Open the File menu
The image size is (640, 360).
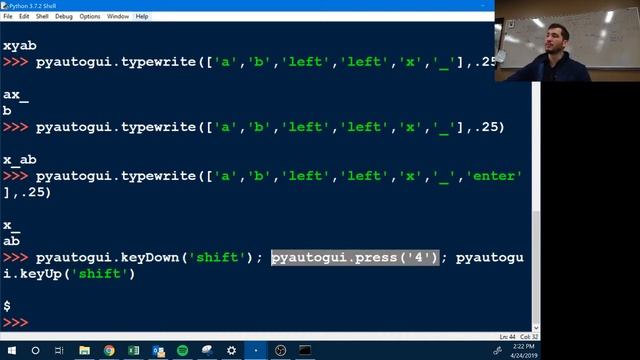pos(8,16)
